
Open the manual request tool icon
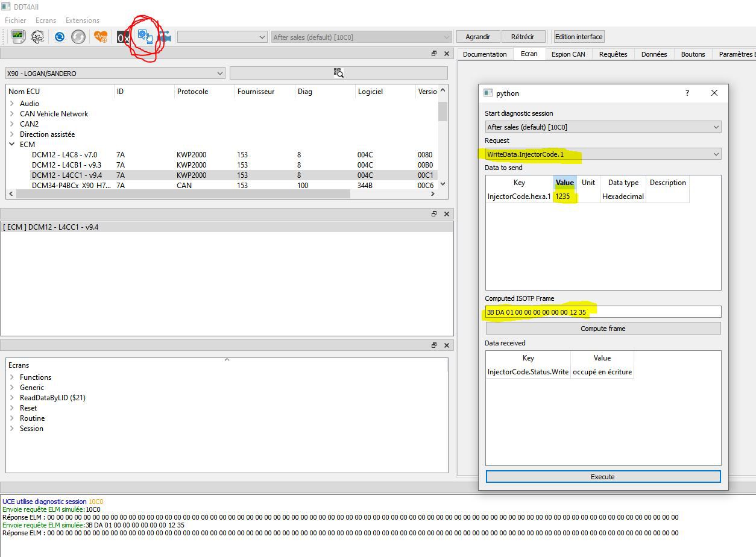coord(145,36)
